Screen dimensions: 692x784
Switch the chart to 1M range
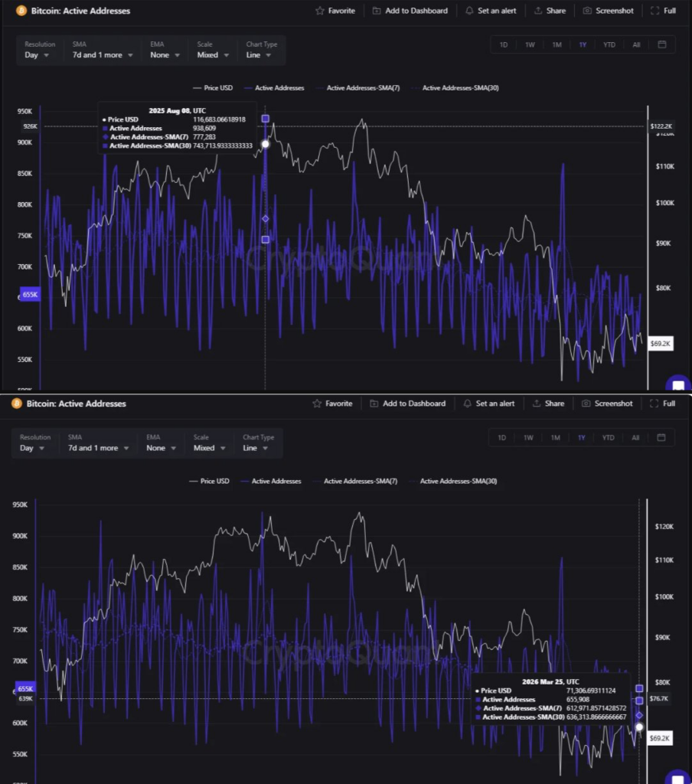557,44
